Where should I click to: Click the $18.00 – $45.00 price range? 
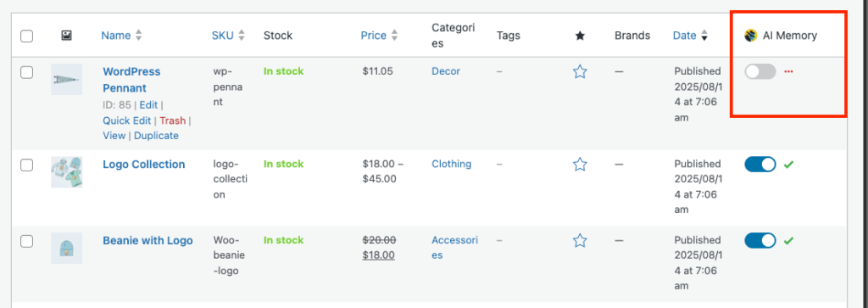click(x=383, y=171)
